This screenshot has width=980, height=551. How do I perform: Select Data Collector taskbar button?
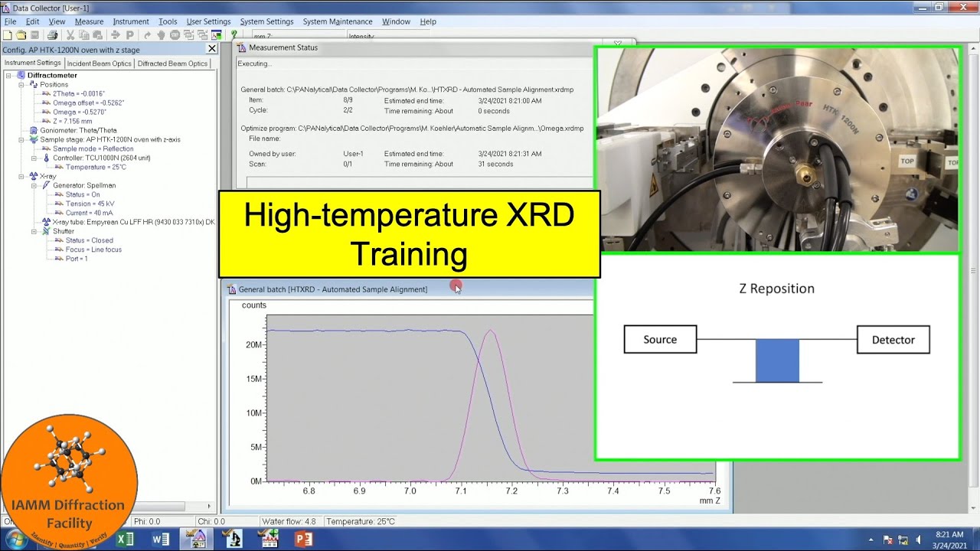pyautogui.click(x=197, y=539)
